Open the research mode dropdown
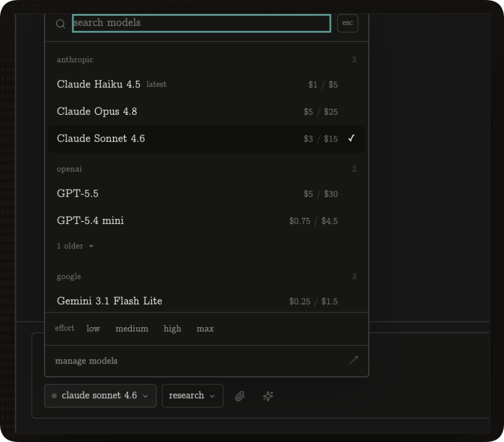Screen dimensions: 504x442 coord(193,396)
